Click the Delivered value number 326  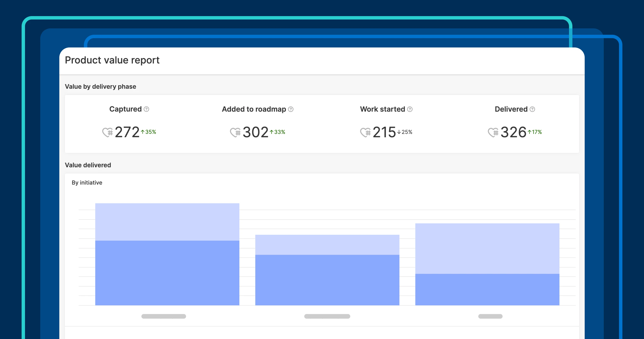pyautogui.click(x=513, y=132)
